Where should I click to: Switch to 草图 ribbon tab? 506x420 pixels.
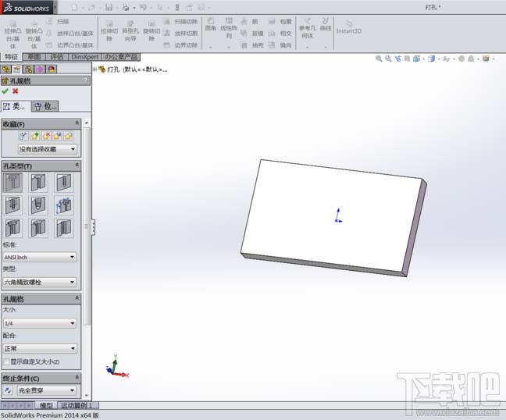tap(34, 57)
